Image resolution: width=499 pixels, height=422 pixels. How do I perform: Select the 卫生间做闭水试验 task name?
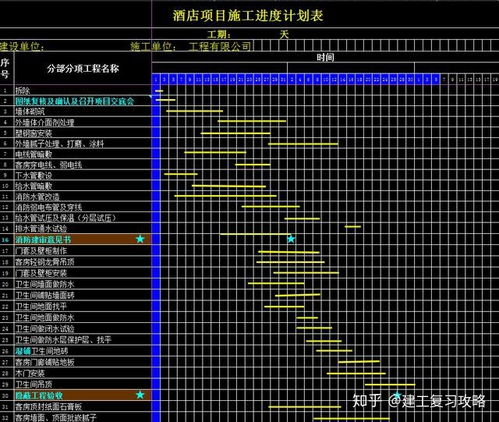(x=45, y=328)
